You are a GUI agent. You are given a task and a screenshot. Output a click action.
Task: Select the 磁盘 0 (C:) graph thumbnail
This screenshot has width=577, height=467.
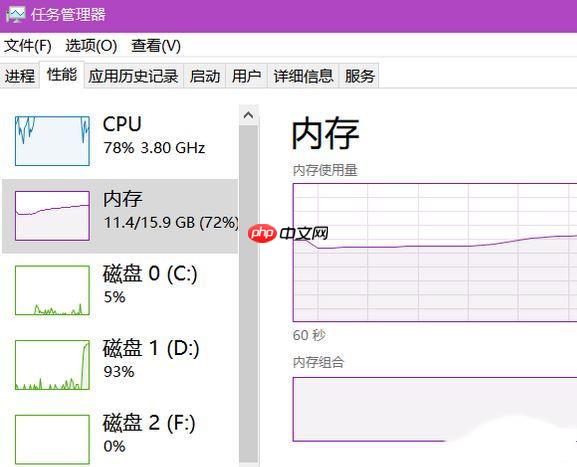(x=52, y=290)
